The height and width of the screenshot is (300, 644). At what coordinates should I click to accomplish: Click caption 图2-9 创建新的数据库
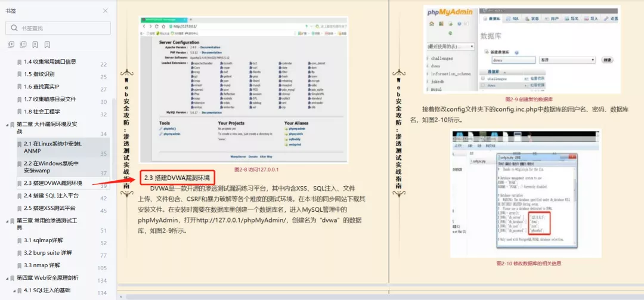pyautogui.click(x=528, y=99)
